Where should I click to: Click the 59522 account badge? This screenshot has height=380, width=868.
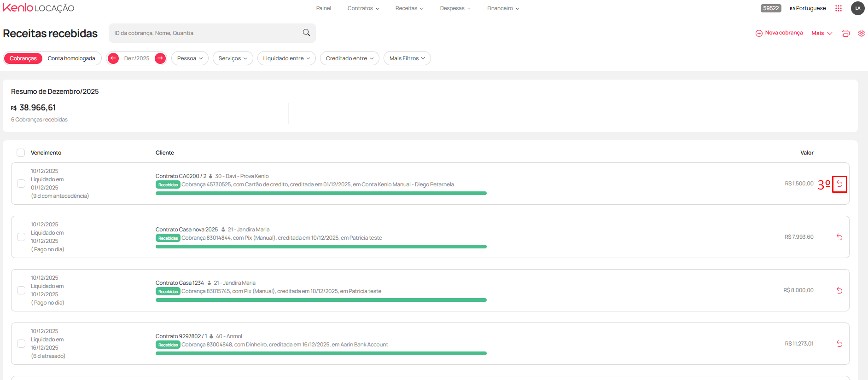coord(771,8)
